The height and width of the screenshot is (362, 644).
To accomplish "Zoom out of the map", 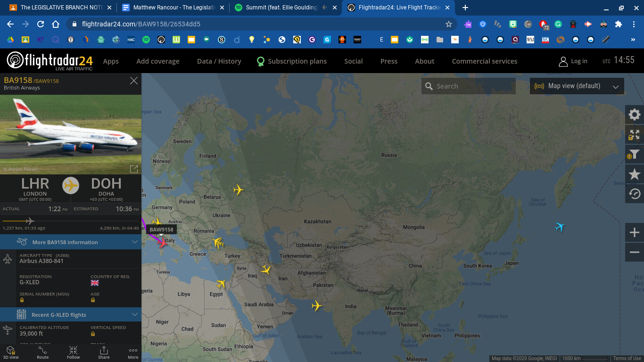I will [635, 252].
